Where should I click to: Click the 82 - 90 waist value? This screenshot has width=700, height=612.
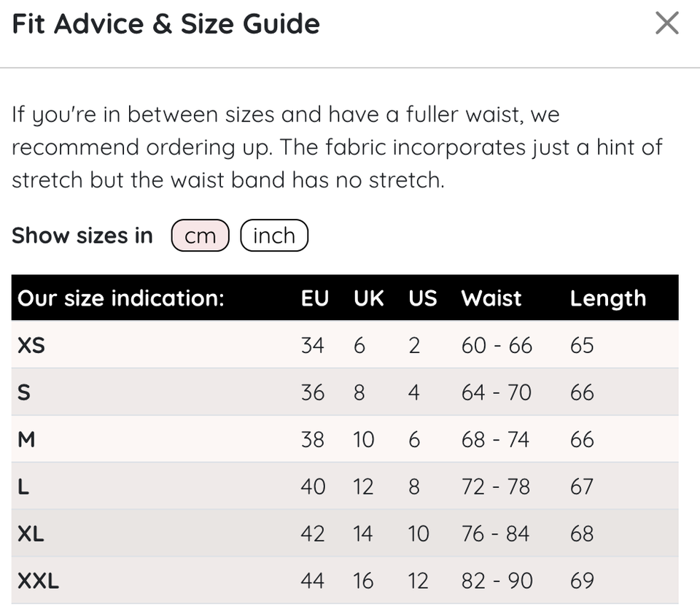(497, 581)
